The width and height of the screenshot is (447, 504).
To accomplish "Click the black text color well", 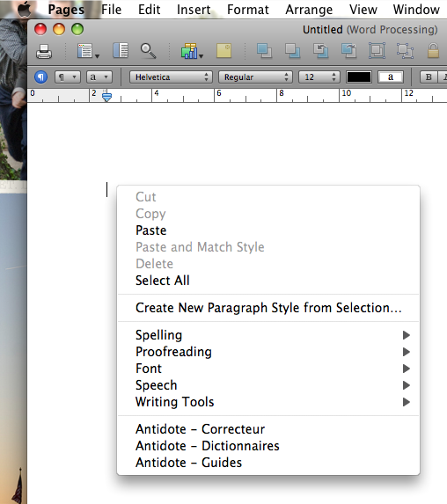I will (358, 77).
